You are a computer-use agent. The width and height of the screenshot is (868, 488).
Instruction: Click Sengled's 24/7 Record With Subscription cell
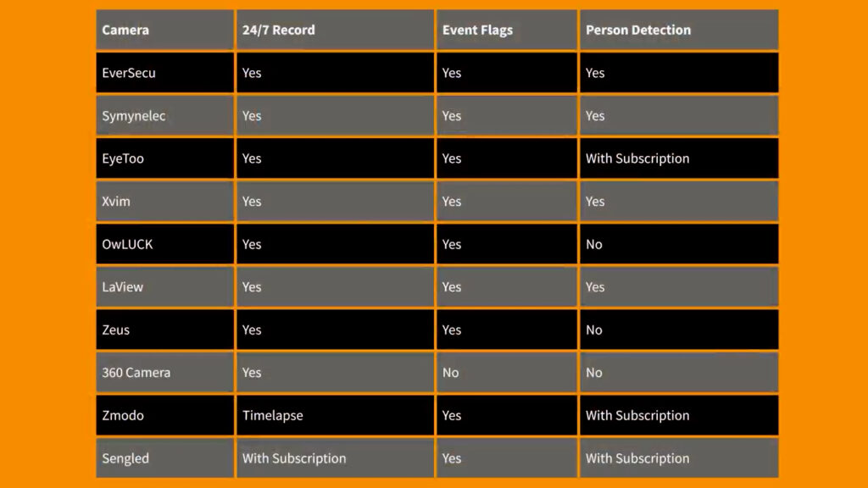(294, 458)
